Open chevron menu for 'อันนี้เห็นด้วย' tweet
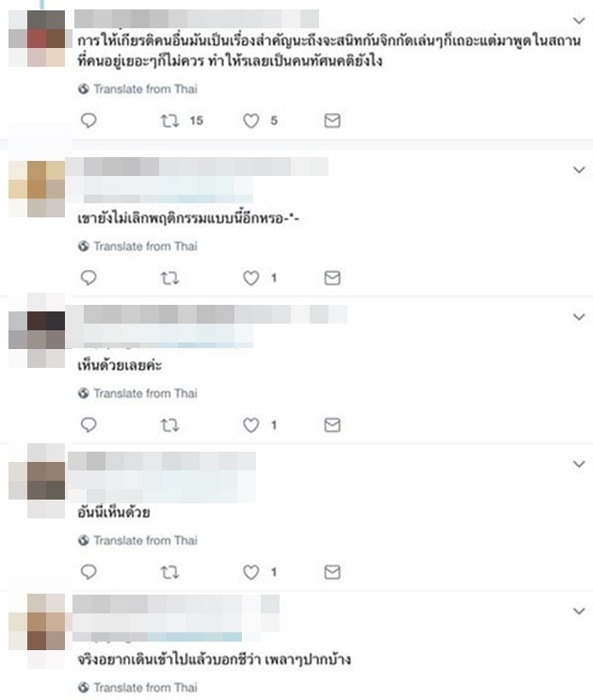This screenshot has height=700, width=593. 579,464
